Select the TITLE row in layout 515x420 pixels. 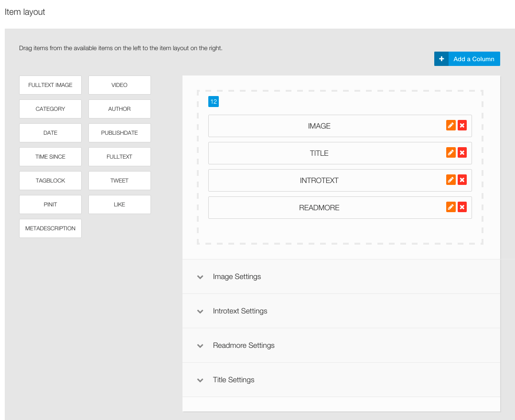click(x=340, y=153)
